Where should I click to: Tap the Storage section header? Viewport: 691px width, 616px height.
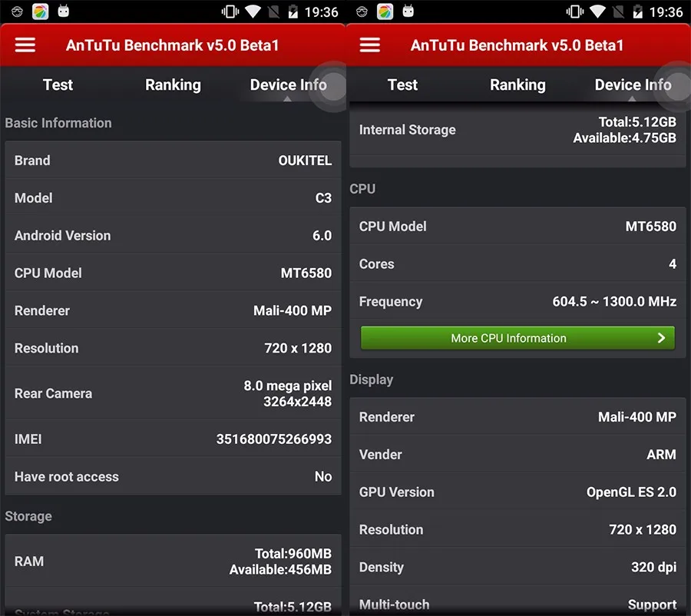(x=28, y=516)
